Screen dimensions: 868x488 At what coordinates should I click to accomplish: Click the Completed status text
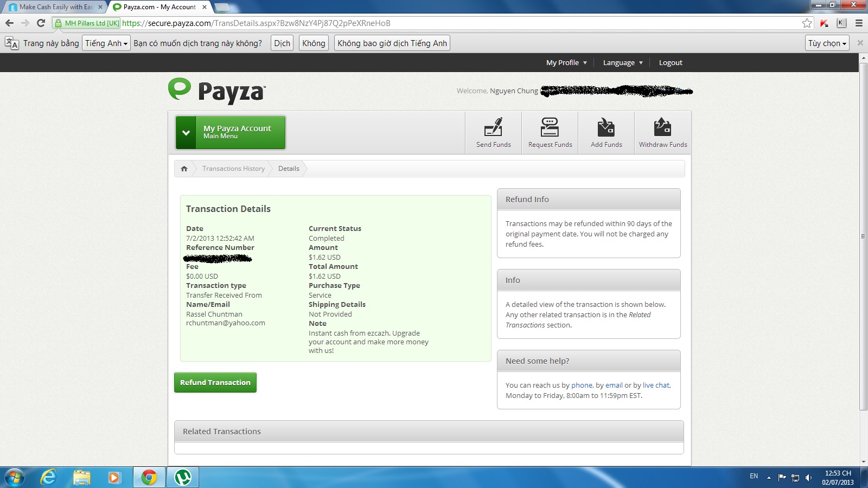[327, 239]
